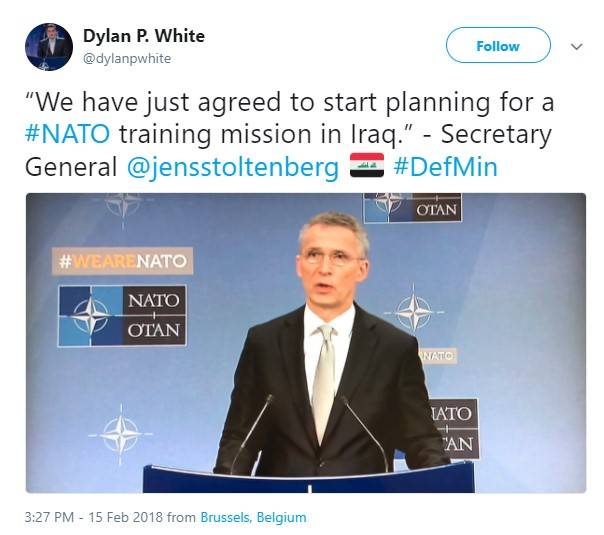Click the Follow button
Viewport: 604px width, 535px height.
pyautogui.click(x=498, y=45)
